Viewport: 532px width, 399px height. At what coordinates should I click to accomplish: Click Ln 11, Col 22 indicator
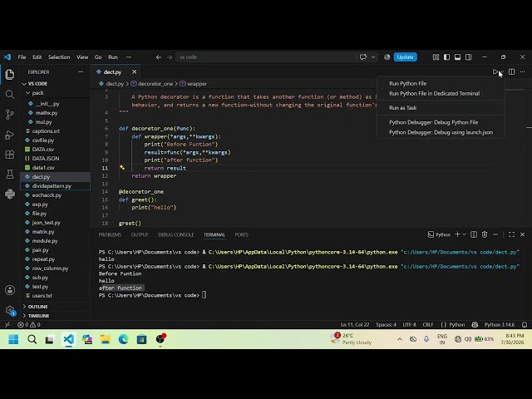tap(355, 325)
